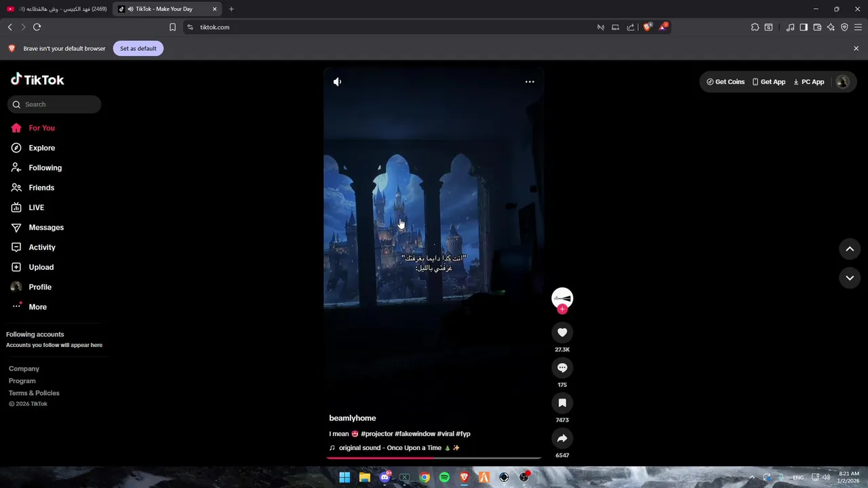
Task: Open Brave Shields lion icon
Action: tap(647, 27)
